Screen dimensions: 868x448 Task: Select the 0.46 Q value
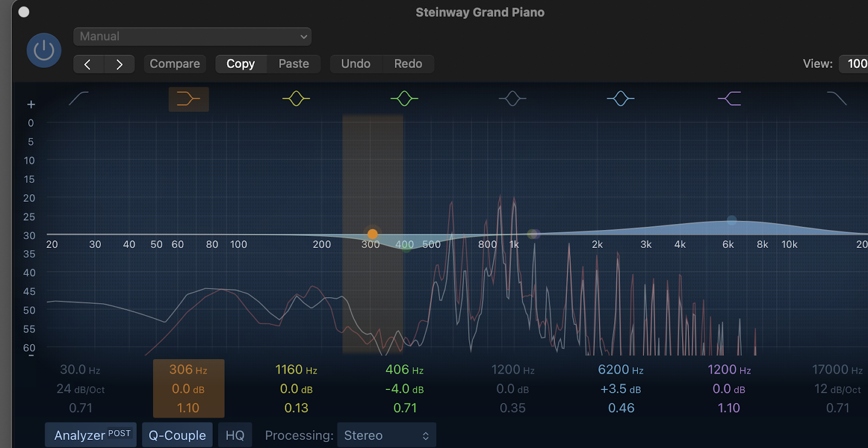(x=621, y=408)
